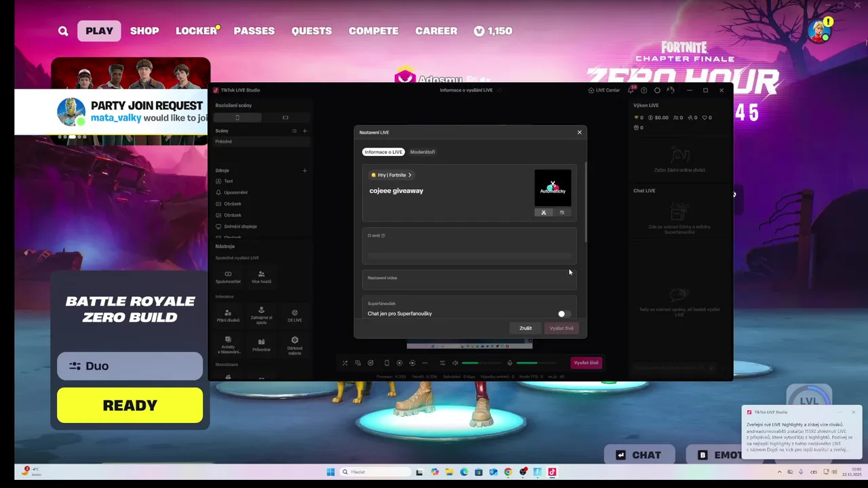Open the Windows Start button
The height and width of the screenshot is (488, 868).
tap(331, 472)
